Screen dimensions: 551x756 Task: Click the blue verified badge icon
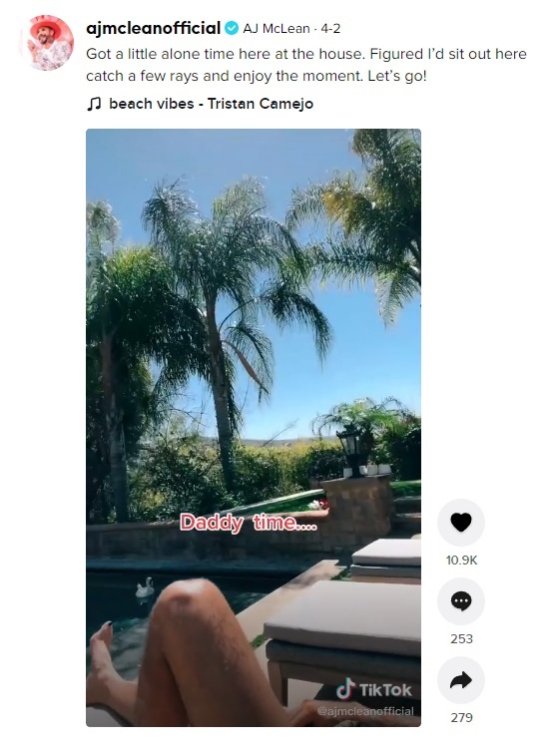click(x=232, y=29)
